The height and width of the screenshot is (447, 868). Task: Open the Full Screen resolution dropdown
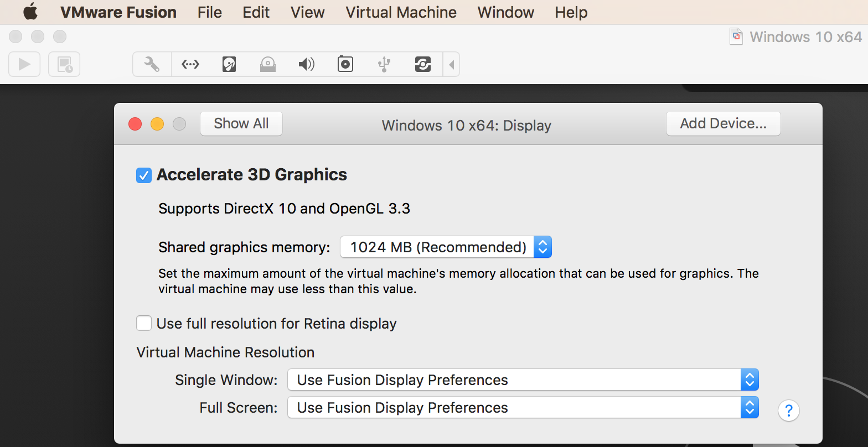tap(523, 408)
